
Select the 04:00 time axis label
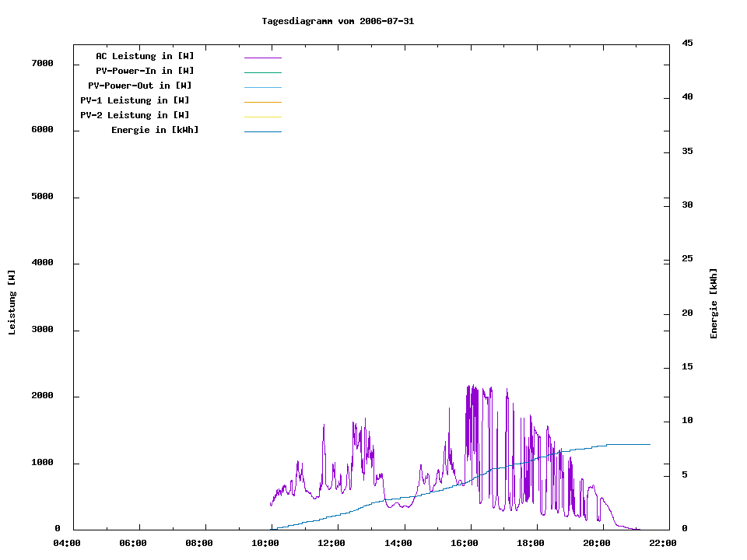(67, 544)
